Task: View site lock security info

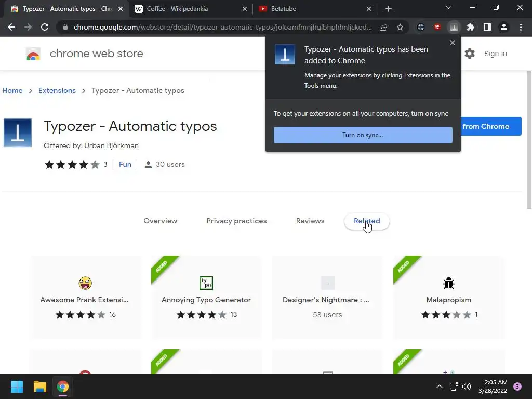Action: click(x=65, y=27)
